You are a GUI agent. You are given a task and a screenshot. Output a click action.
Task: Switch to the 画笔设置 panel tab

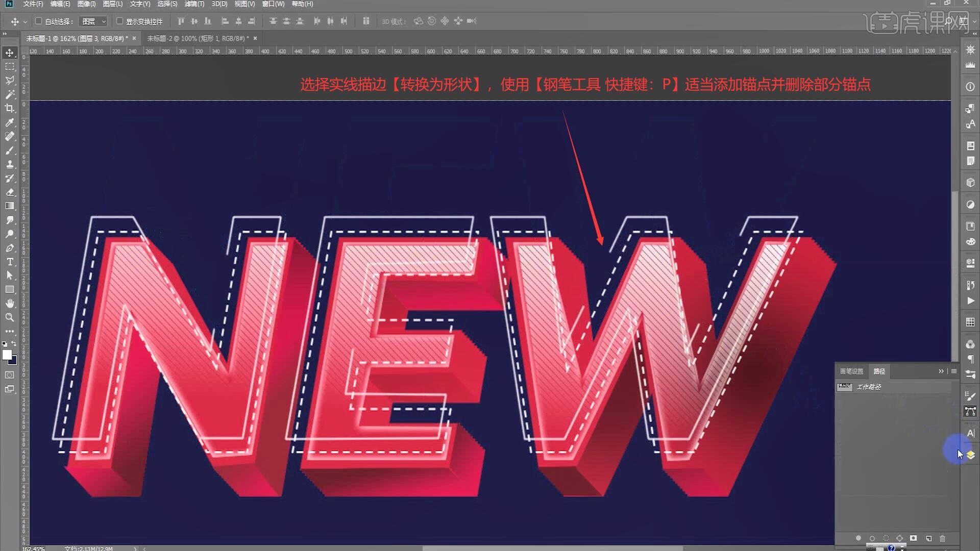coord(851,371)
